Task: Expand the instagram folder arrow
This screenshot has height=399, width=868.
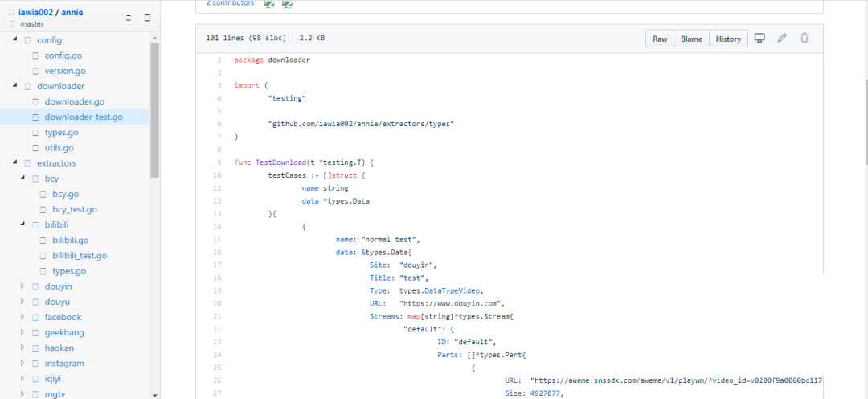Action: [23, 364]
